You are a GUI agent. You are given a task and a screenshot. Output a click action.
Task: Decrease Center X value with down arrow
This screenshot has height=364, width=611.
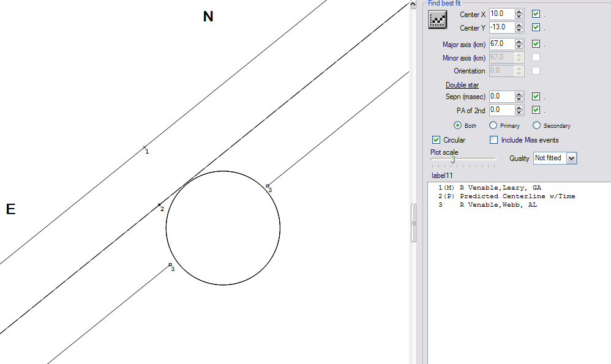pos(519,17)
